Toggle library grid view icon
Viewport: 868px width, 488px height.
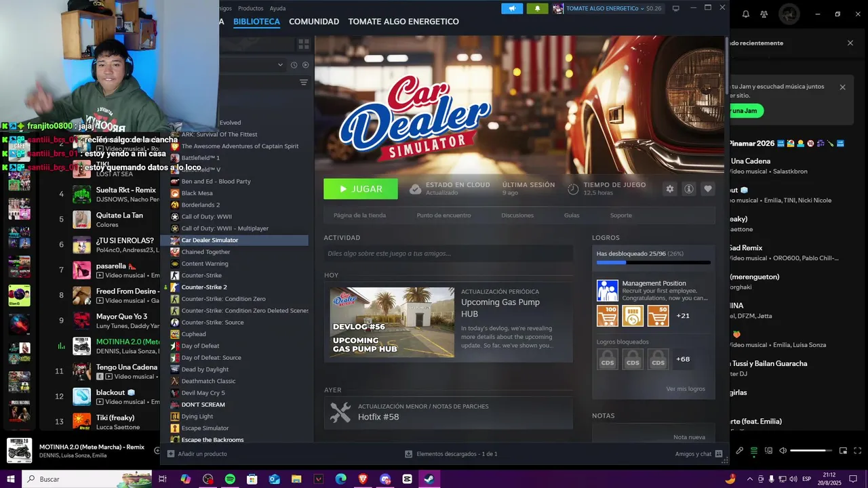click(x=304, y=43)
